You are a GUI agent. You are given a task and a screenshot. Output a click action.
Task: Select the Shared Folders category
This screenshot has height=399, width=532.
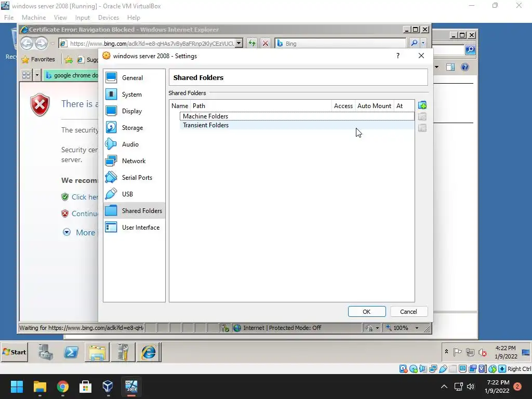click(134, 211)
